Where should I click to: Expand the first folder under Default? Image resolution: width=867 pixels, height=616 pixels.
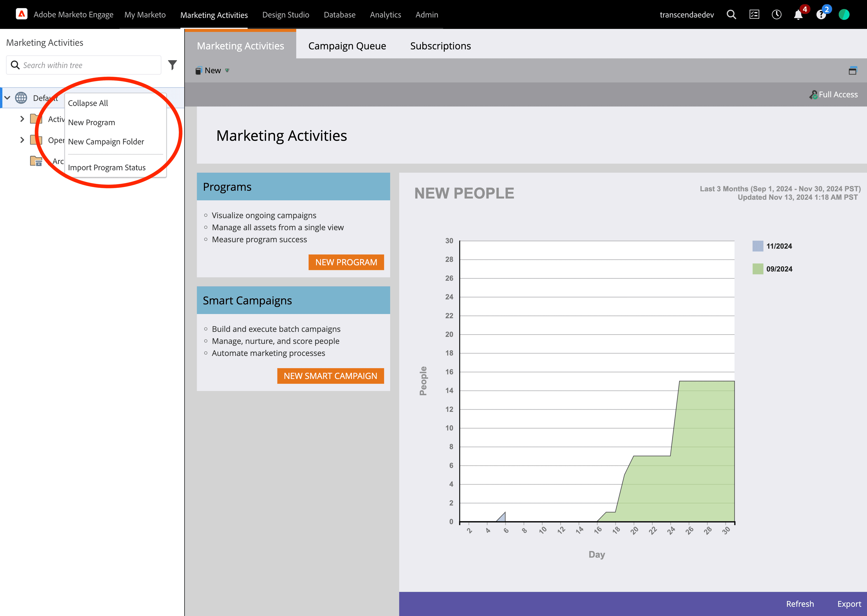pos(22,119)
